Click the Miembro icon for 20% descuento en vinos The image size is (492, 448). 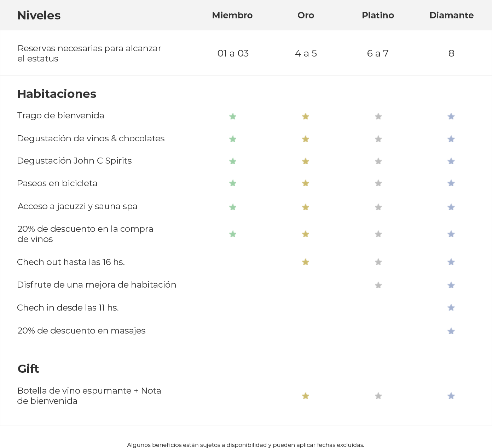coord(233,234)
